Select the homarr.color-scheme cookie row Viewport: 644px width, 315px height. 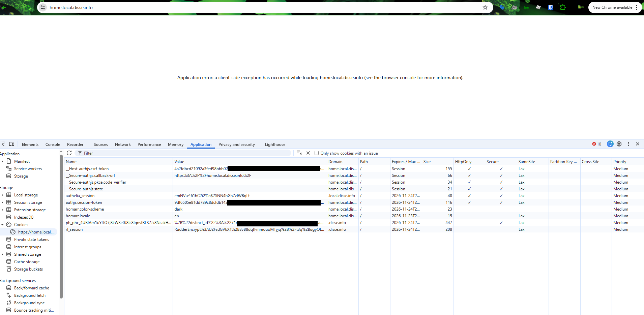pyautogui.click(x=354, y=209)
